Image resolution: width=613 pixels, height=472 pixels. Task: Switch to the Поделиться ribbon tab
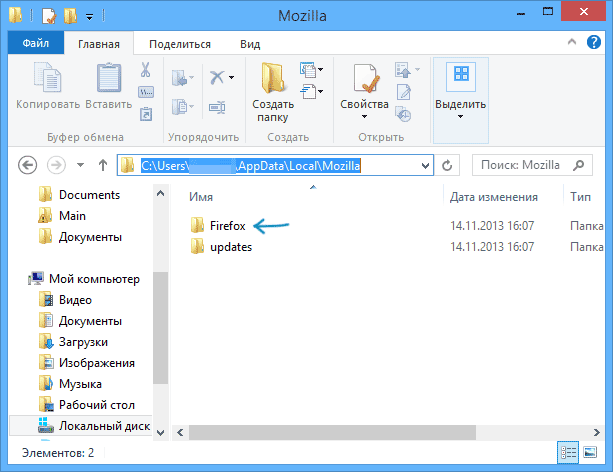coord(180,44)
